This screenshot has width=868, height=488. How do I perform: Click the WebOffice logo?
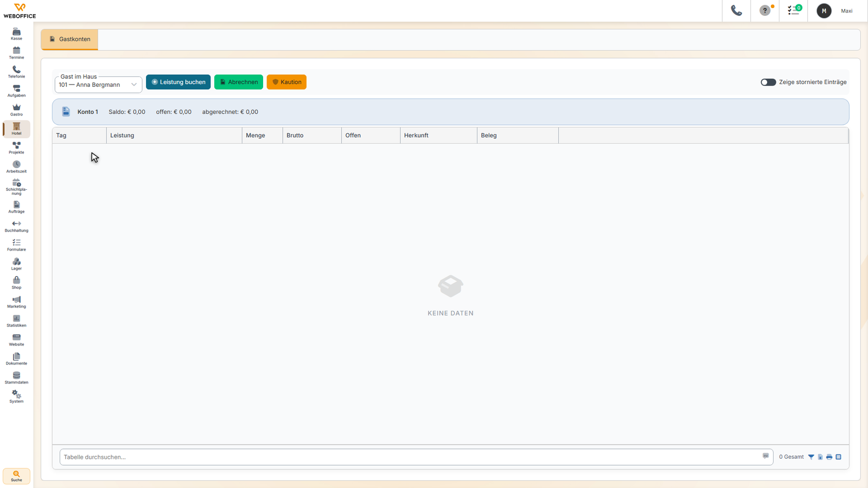[x=20, y=11]
